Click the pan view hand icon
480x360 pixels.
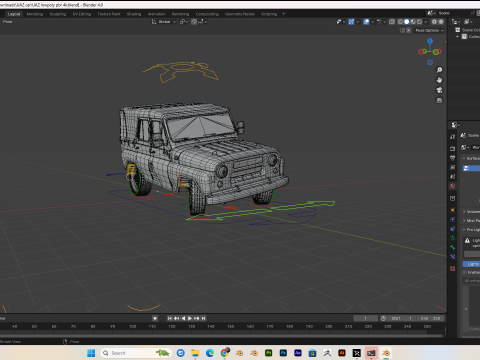439,80
